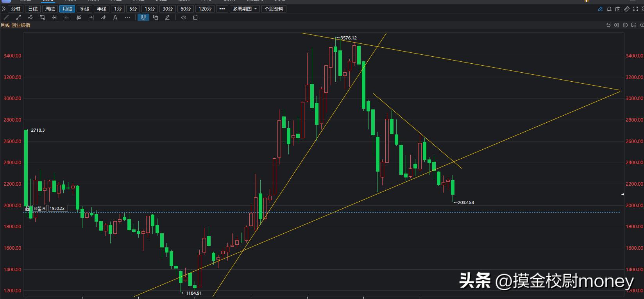This screenshot has width=644, height=299.
Task: Select the fan lines drawing tool
Action: click(x=79, y=17)
